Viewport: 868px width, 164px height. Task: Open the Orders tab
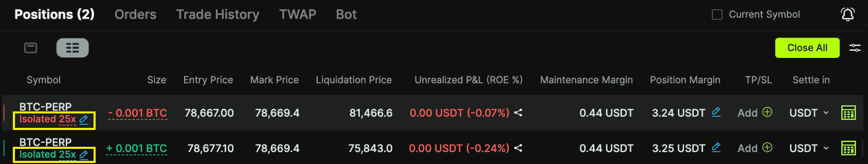point(135,14)
